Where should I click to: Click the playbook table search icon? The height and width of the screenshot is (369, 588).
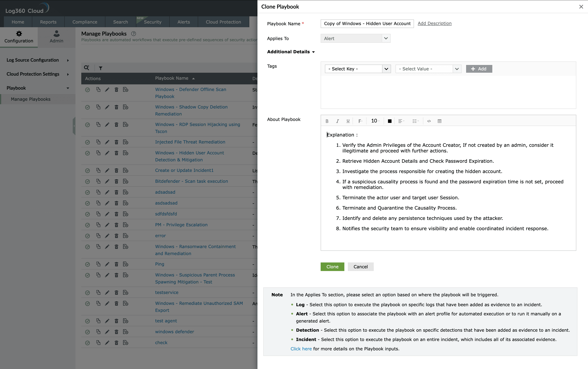(x=87, y=68)
